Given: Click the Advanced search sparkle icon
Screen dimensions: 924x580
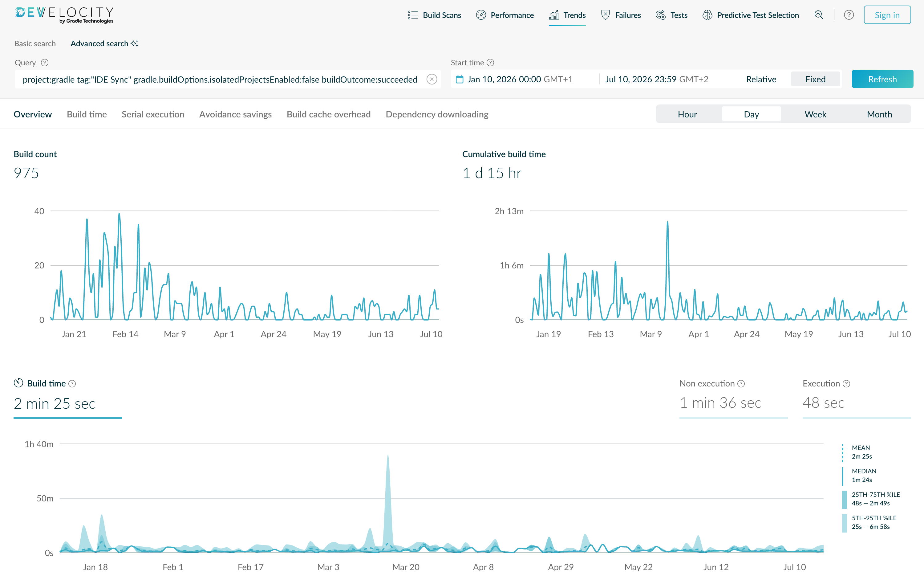Looking at the screenshot, I should pyautogui.click(x=134, y=43).
